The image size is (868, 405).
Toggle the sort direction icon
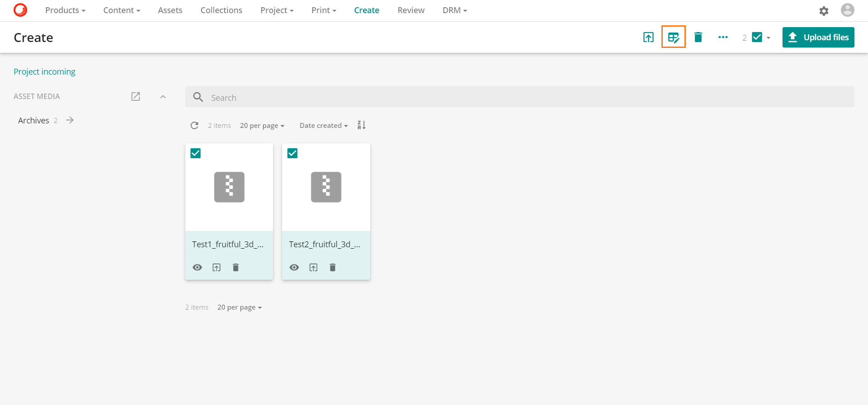[x=361, y=125]
